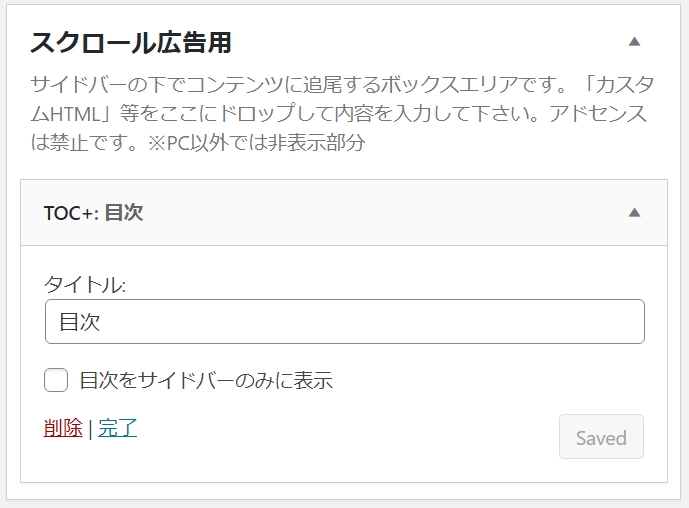The image size is (689, 508).
Task: Click the 完了 link to close widget
Action: tap(117, 428)
